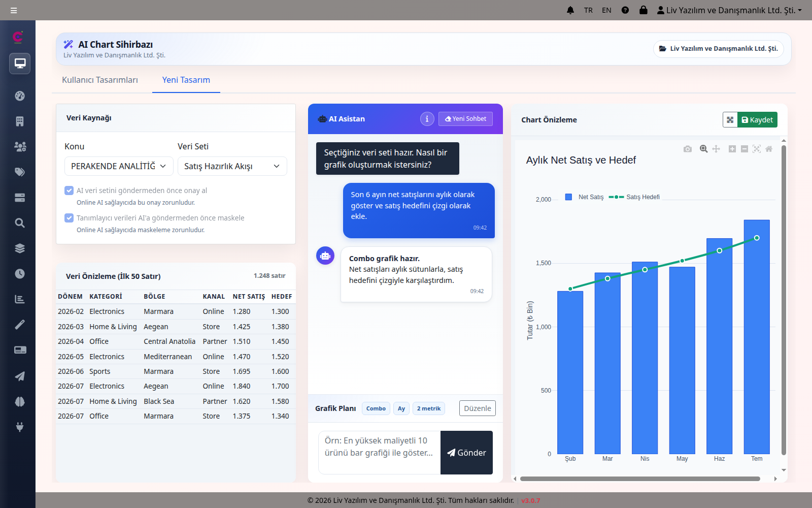Toggle mask identifier data checkbox
The image size is (812, 508).
[x=69, y=218]
